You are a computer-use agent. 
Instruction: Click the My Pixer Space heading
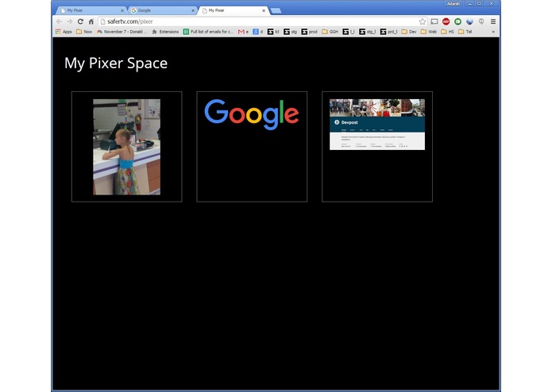click(x=116, y=63)
